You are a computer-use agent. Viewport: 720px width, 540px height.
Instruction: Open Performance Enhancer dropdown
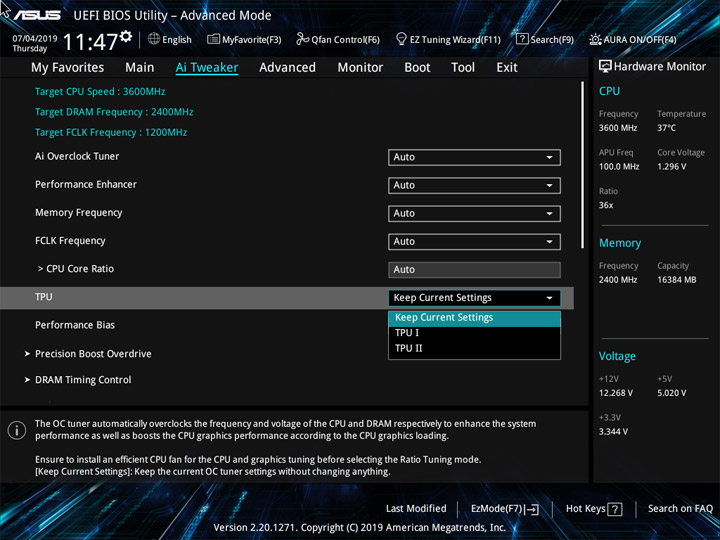[x=474, y=185]
